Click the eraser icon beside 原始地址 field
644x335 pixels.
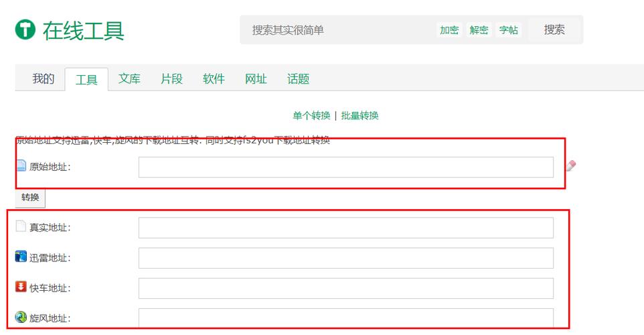tap(571, 165)
